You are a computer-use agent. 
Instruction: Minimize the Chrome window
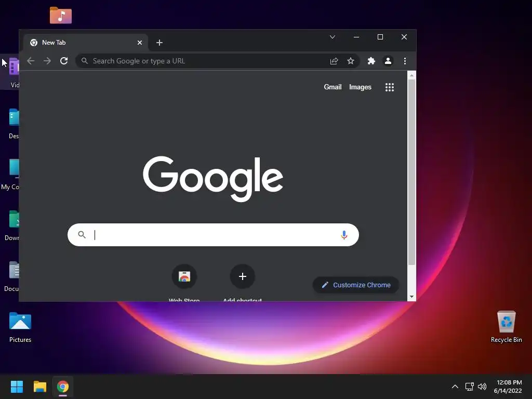[x=356, y=37]
